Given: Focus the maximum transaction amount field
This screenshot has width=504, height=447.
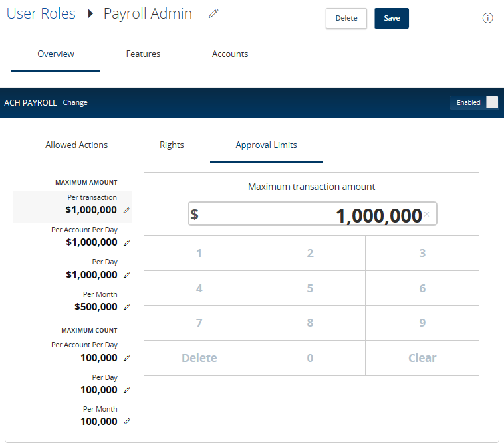Looking at the screenshot, I should point(312,214).
